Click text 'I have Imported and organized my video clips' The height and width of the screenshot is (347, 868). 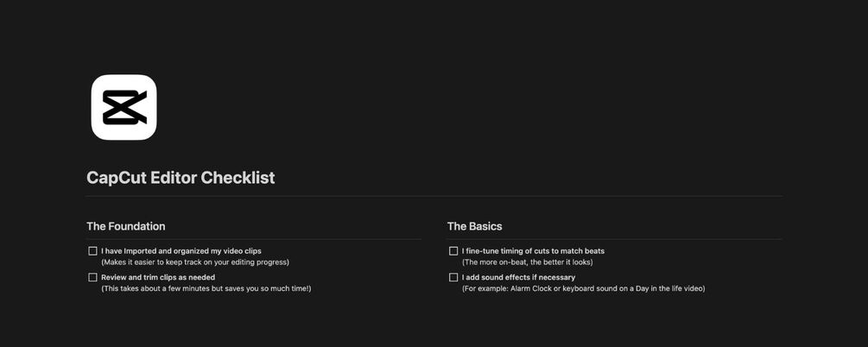(x=181, y=251)
